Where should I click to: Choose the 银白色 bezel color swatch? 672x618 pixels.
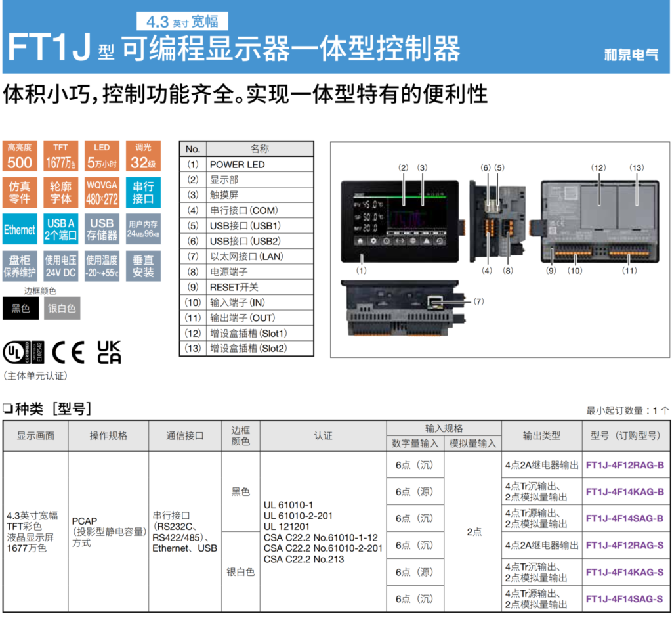tap(62, 308)
